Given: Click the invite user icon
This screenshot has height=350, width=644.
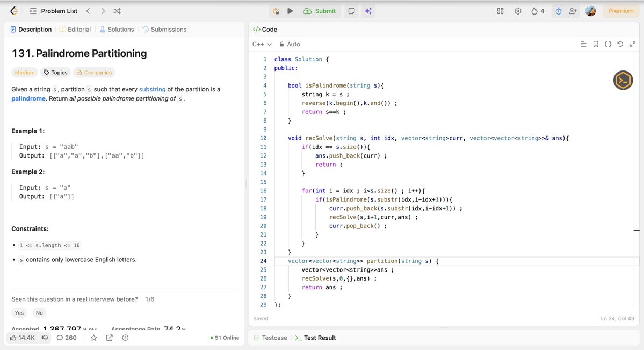Looking at the screenshot, I should tap(573, 11).
